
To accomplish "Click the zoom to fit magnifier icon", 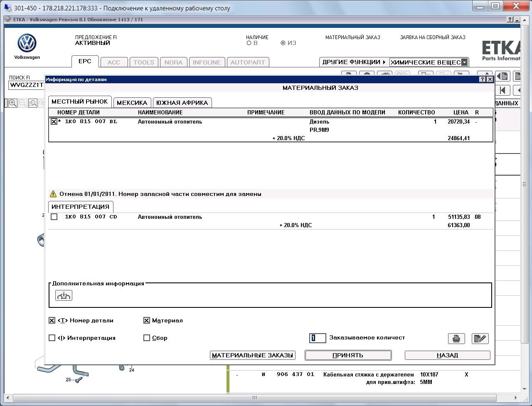I will (x=33, y=103).
